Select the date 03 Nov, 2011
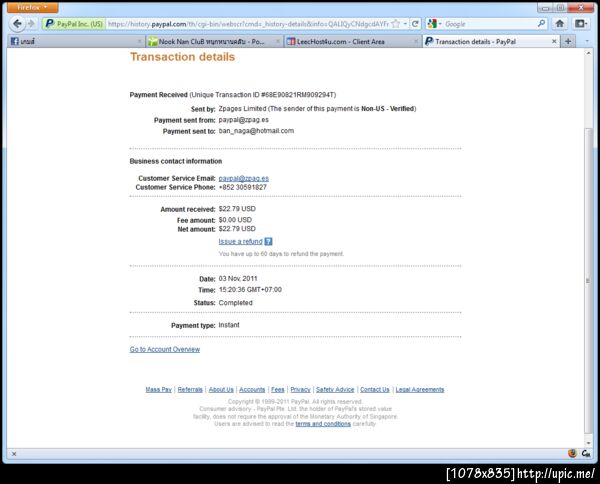This screenshot has height=484, width=600. point(238,279)
